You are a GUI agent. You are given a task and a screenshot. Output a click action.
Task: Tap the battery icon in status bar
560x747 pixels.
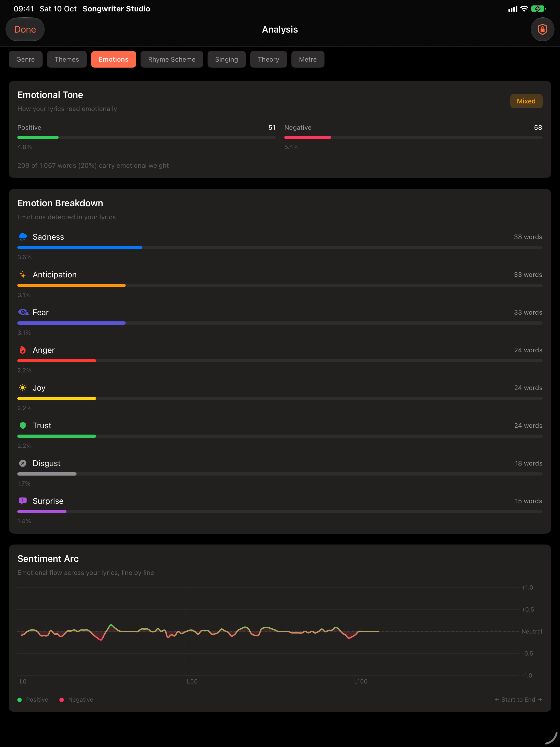click(x=538, y=9)
